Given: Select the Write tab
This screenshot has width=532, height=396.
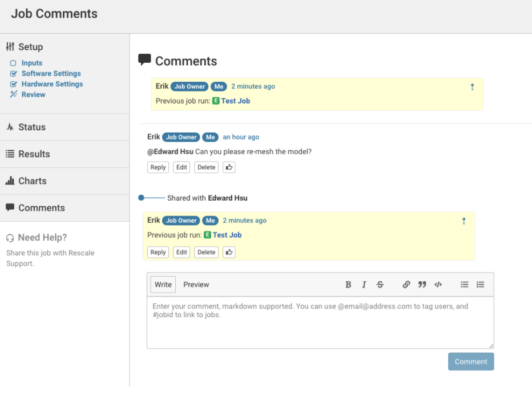Looking at the screenshot, I should coord(163,285).
